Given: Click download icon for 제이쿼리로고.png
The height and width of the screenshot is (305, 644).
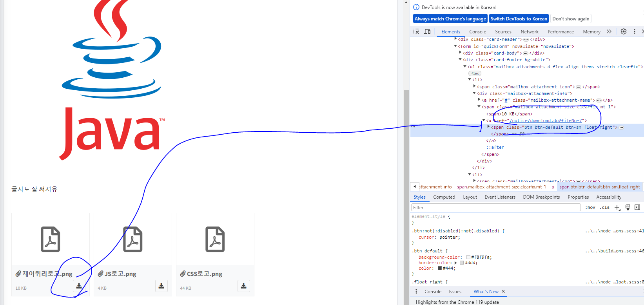Looking at the screenshot, I should pos(79,286).
